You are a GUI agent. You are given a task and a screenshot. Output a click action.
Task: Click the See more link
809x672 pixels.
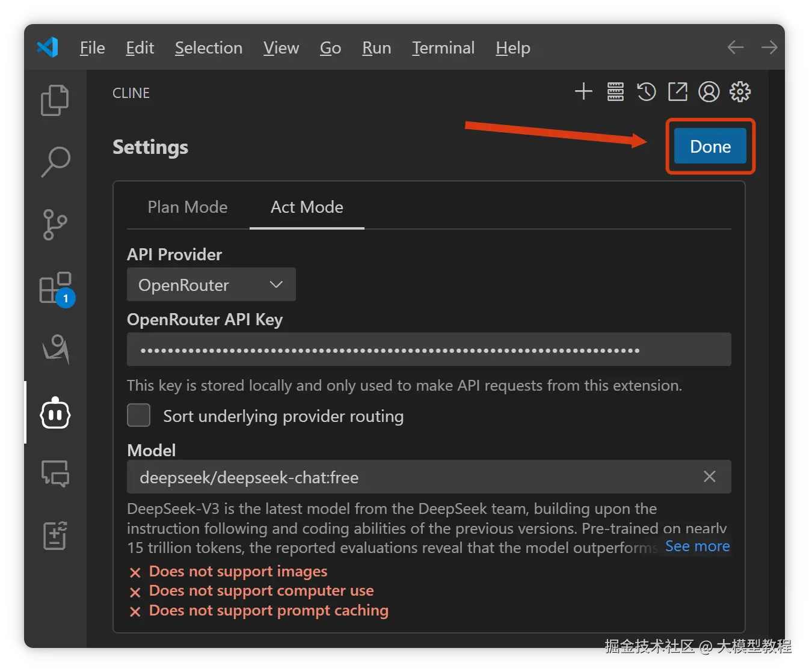tap(697, 546)
